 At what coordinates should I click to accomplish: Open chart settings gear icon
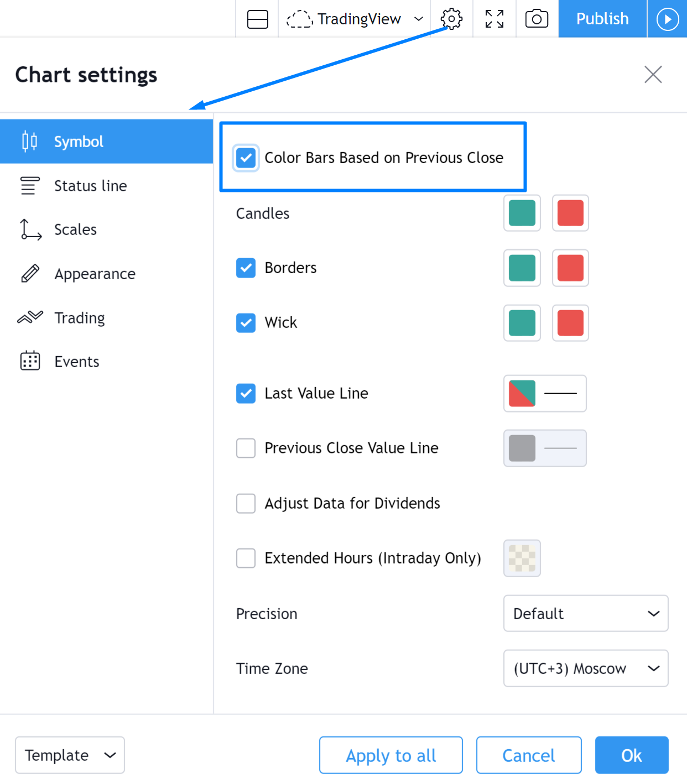[x=451, y=19]
